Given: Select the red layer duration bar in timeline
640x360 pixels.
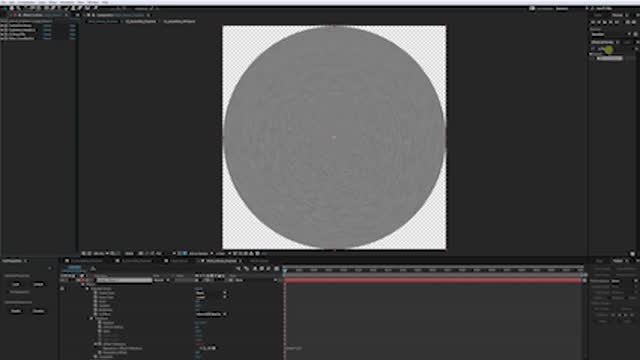Looking at the screenshot, I should [x=433, y=280].
